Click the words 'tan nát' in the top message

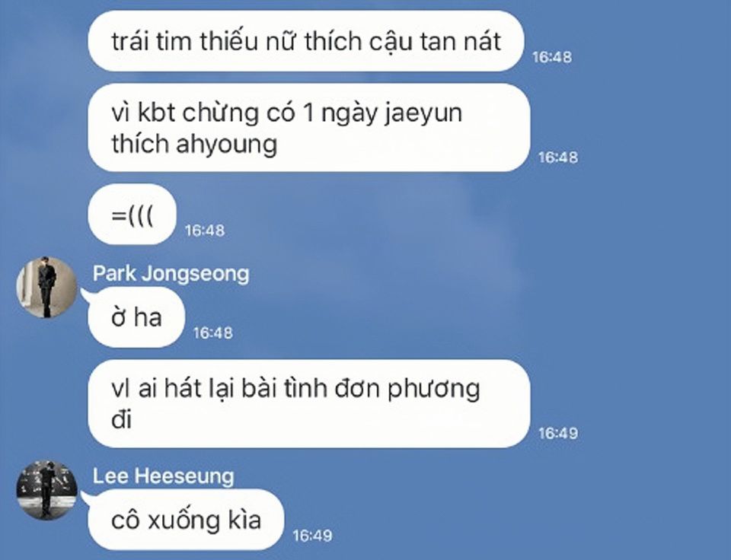pyautogui.click(x=460, y=41)
